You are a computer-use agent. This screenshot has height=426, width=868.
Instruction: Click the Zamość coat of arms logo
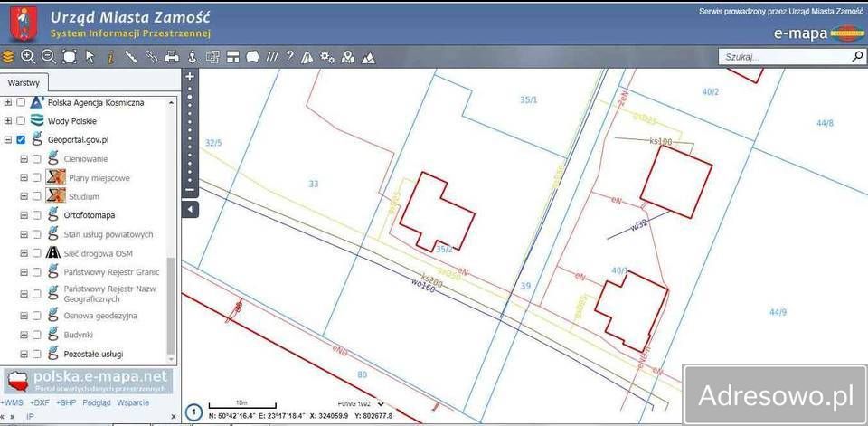tap(24, 24)
